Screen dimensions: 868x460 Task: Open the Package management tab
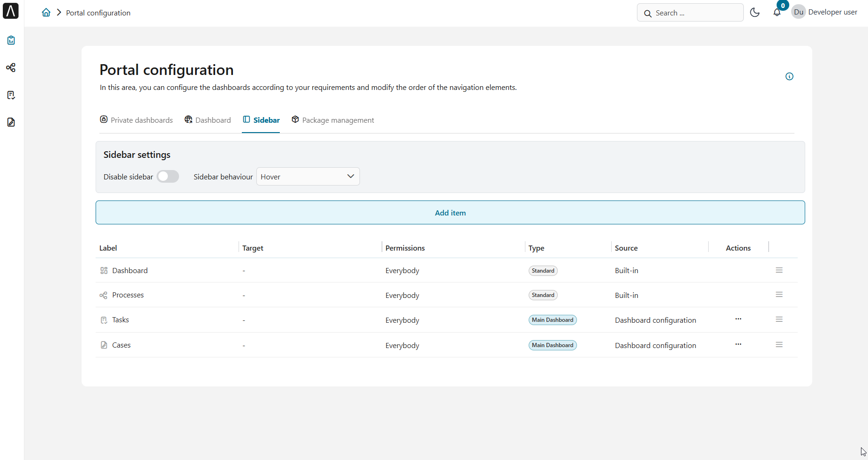333,120
